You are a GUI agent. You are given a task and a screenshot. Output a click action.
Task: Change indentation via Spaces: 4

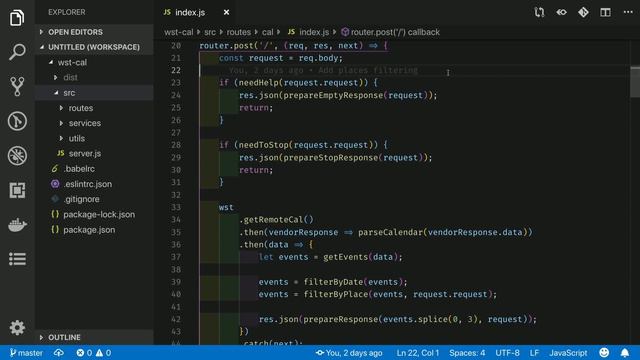[467, 353]
